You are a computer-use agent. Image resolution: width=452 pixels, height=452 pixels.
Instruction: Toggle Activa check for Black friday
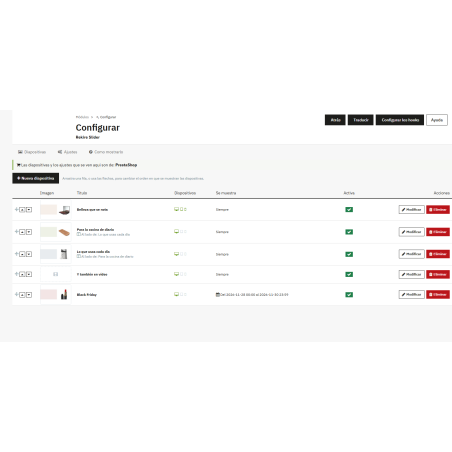pos(349,295)
